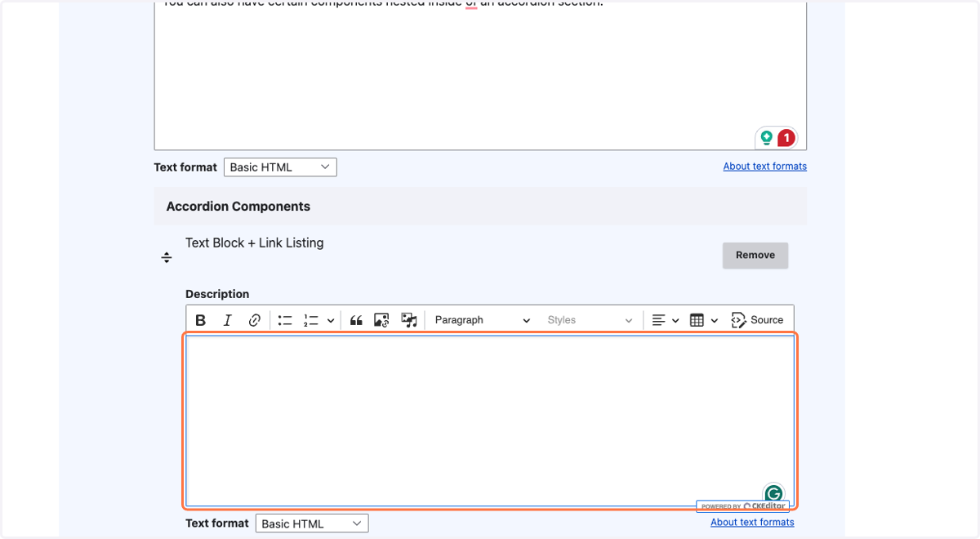Grab the drag handle beside Text Block
The width and height of the screenshot is (980, 539).
[x=167, y=258]
